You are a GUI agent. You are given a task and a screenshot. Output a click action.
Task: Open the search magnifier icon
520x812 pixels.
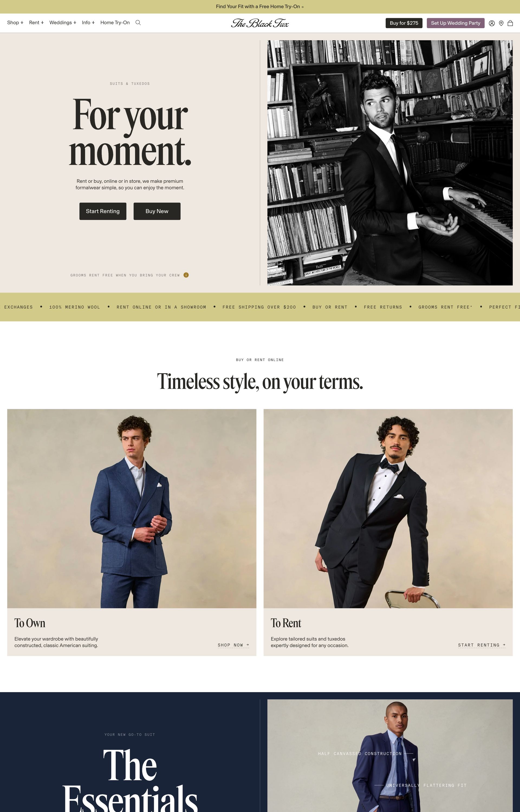[138, 23]
